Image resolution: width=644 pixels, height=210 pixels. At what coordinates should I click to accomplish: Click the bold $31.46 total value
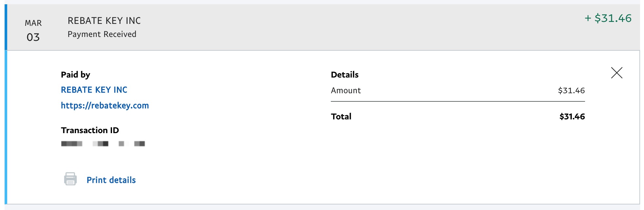pyautogui.click(x=572, y=116)
